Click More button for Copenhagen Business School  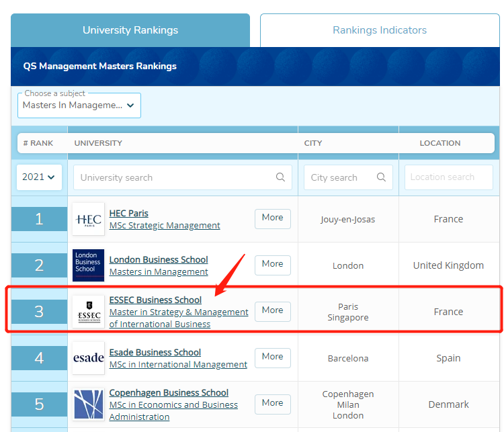(x=273, y=404)
